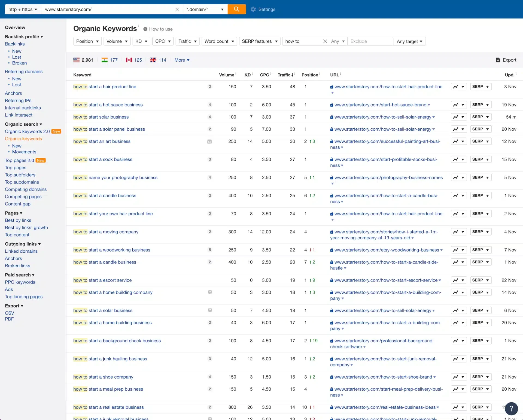Viewport: 523px width, 420px height.
Task: Show SERP for hot sauce business keyword
Action: click(481, 105)
